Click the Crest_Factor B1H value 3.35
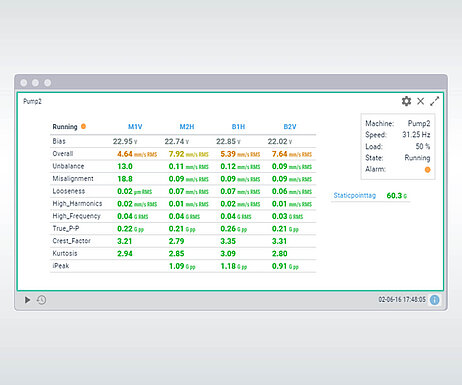This screenshot has width=462, height=385. click(228, 241)
